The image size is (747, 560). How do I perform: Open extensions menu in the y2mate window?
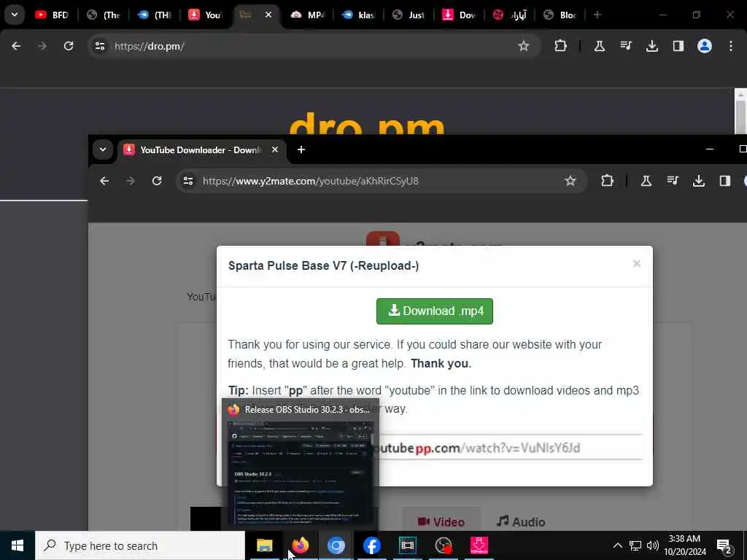[608, 181]
